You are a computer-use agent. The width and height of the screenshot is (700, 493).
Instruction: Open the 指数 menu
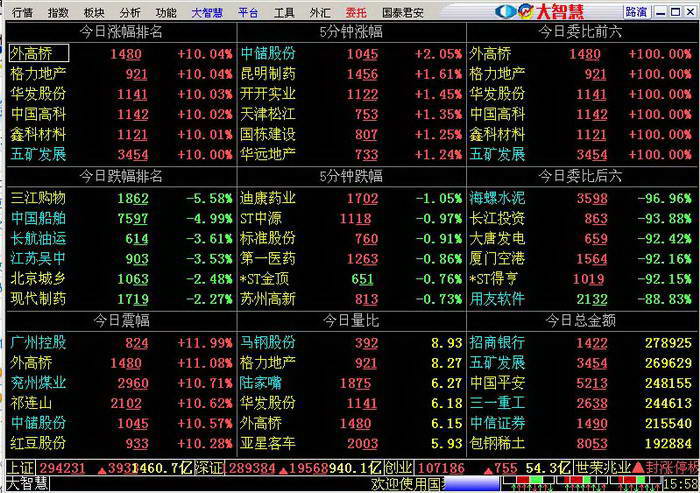point(58,13)
